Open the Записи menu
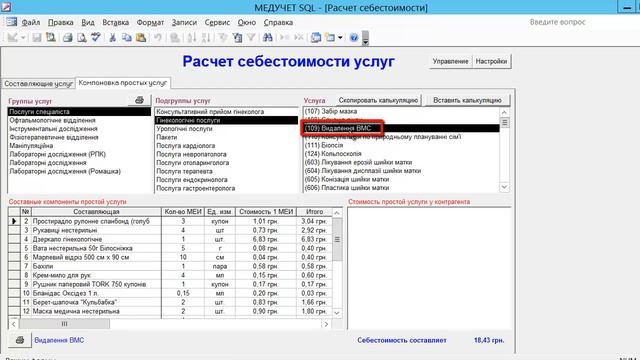Image resolution: width=640 pixels, height=360 pixels. [x=184, y=22]
